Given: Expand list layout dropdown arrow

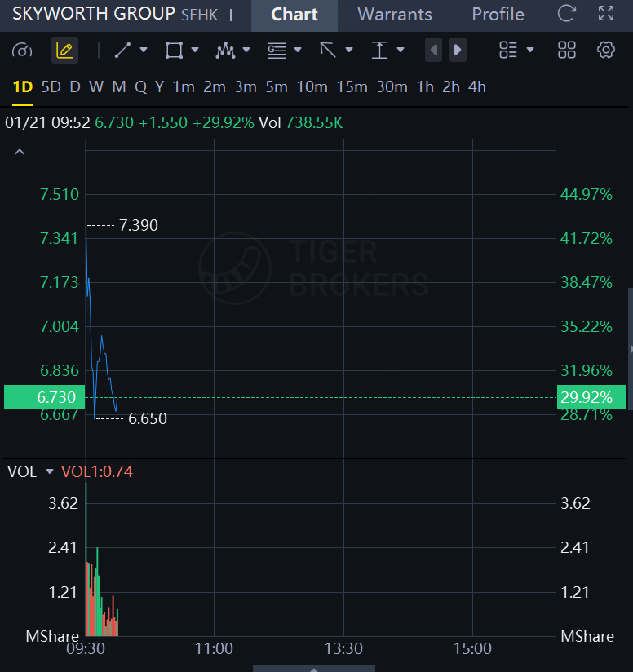Looking at the screenshot, I should pyautogui.click(x=530, y=50).
